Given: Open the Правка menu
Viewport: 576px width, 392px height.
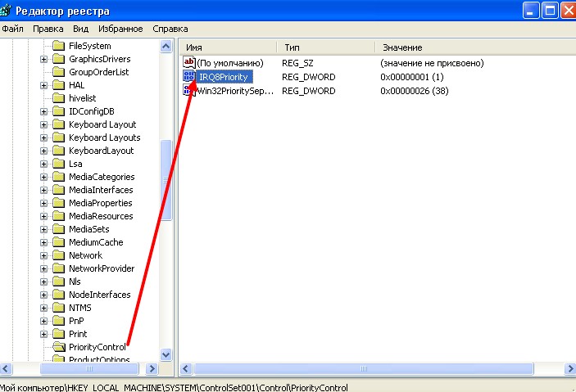Looking at the screenshot, I should click(48, 29).
